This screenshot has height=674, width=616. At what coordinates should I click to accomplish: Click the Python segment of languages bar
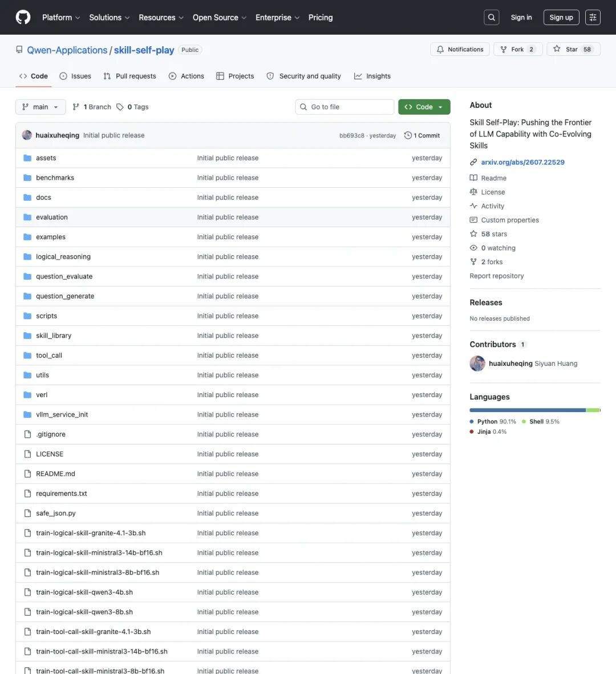point(528,410)
